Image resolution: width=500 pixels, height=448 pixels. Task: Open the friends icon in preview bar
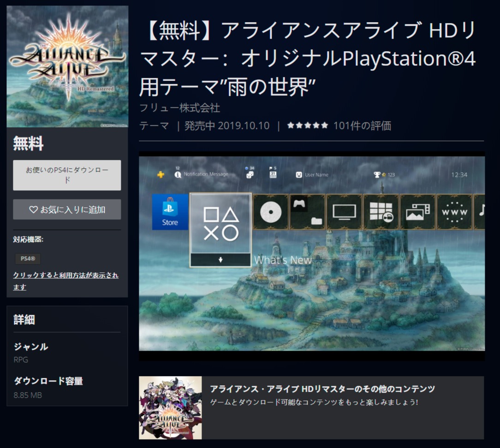[x=250, y=175]
